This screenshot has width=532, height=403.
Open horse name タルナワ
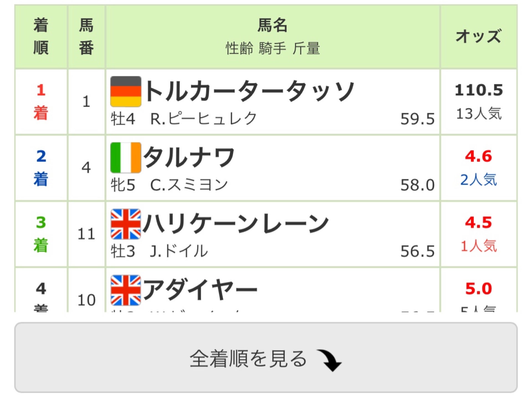coord(189,157)
